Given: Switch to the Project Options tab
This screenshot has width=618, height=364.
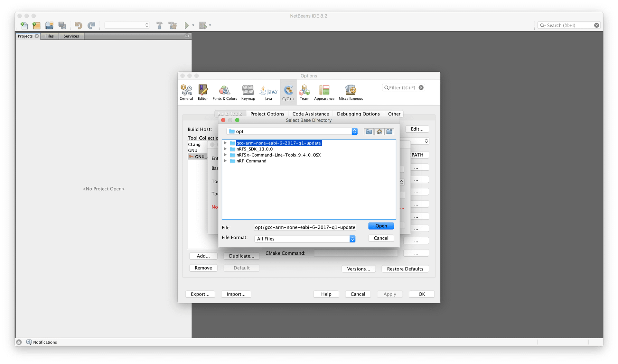Looking at the screenshot, I should (x=267, y=114).
